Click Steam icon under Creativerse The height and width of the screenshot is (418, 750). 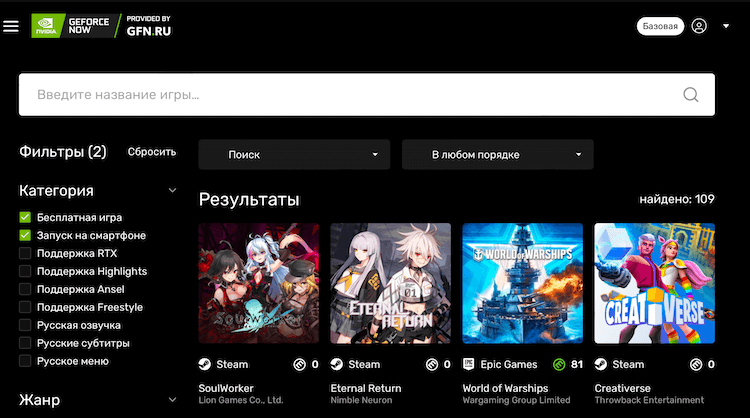pos(601,364)
